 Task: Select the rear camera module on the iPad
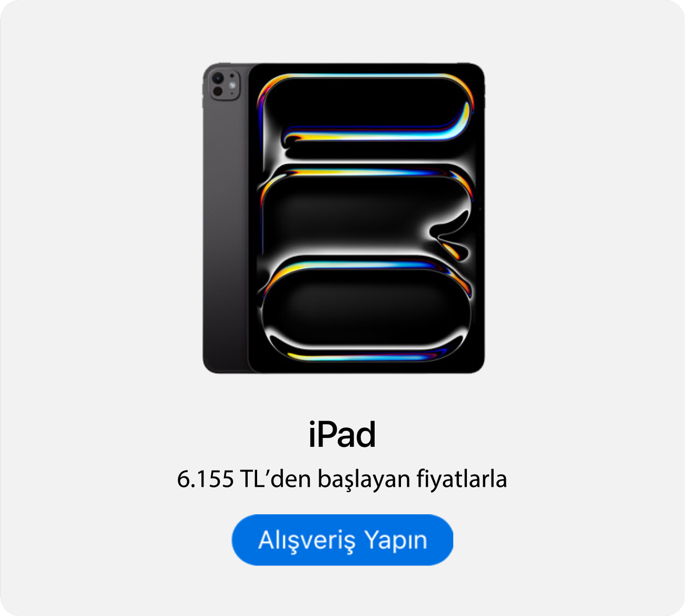click(225, 84)
